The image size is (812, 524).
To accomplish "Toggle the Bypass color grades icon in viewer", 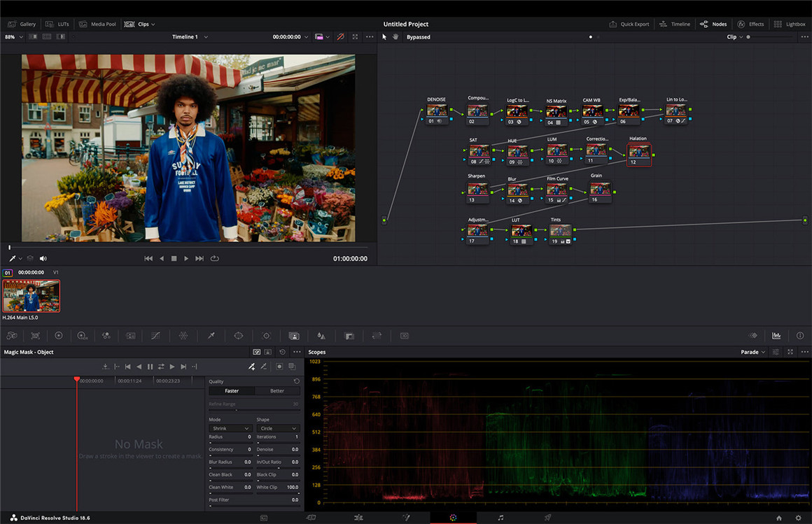I will pyautogui.click(x=340, y=37).
